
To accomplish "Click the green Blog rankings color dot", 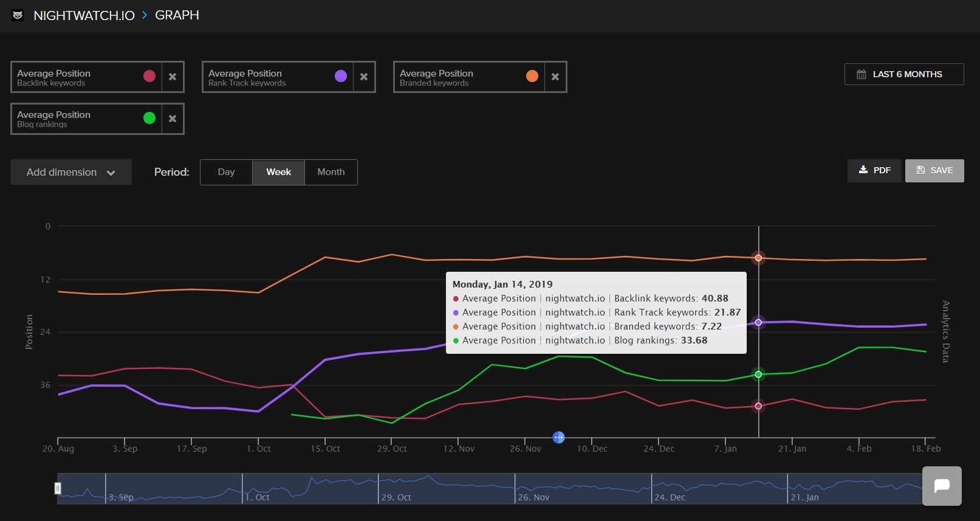I will click(149, 118).
